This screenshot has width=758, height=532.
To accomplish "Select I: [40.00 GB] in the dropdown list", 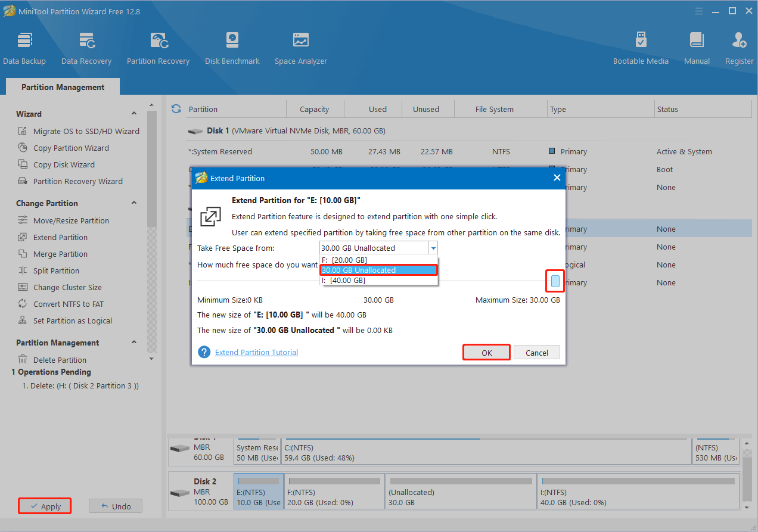I will 379,280.
